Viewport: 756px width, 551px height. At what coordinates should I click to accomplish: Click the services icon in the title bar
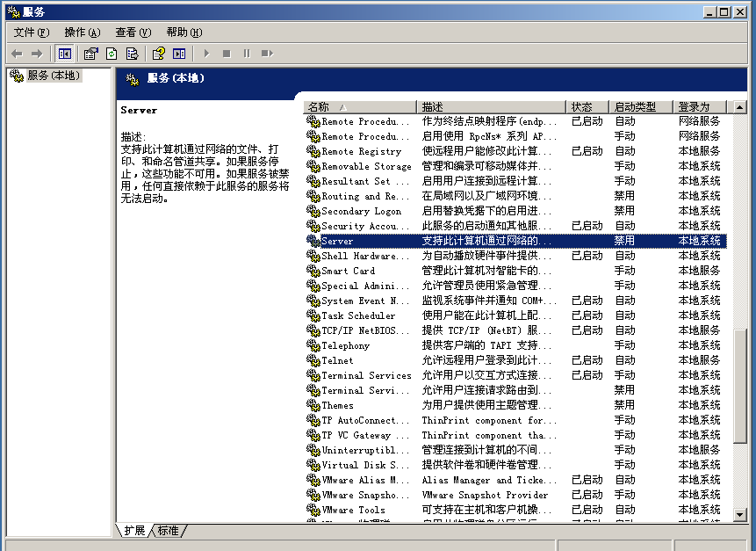(x=14, y=11)
